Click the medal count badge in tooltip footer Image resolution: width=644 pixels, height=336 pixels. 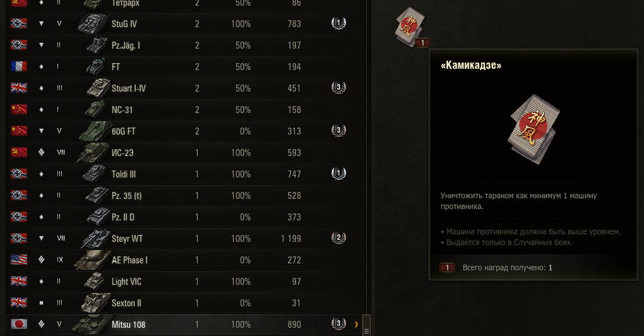coord(447,267)
